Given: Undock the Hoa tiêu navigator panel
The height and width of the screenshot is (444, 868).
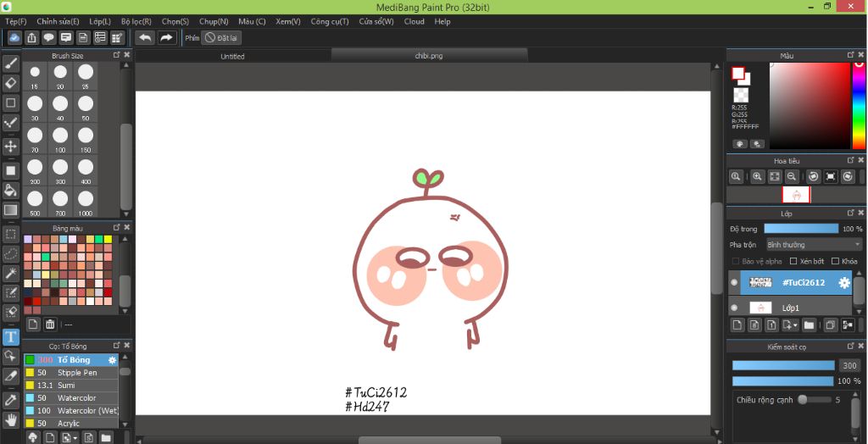Looking at the screenshot, I should 850,160.
